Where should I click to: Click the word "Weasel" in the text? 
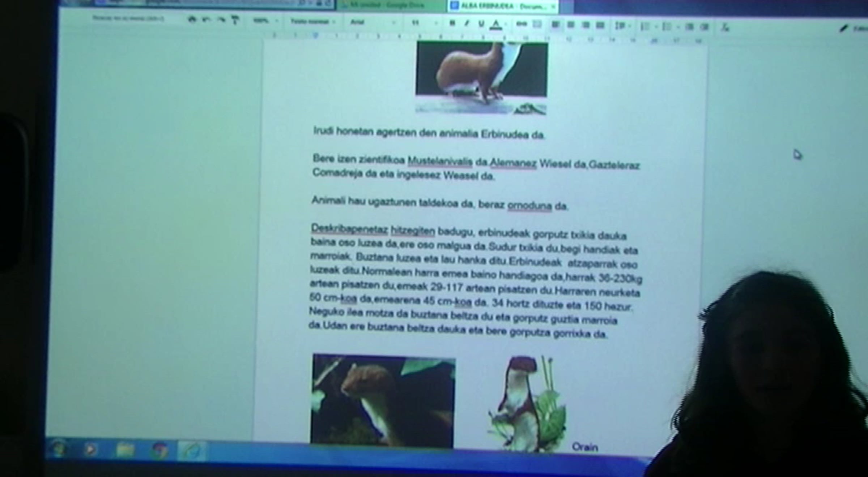[460, 176]
